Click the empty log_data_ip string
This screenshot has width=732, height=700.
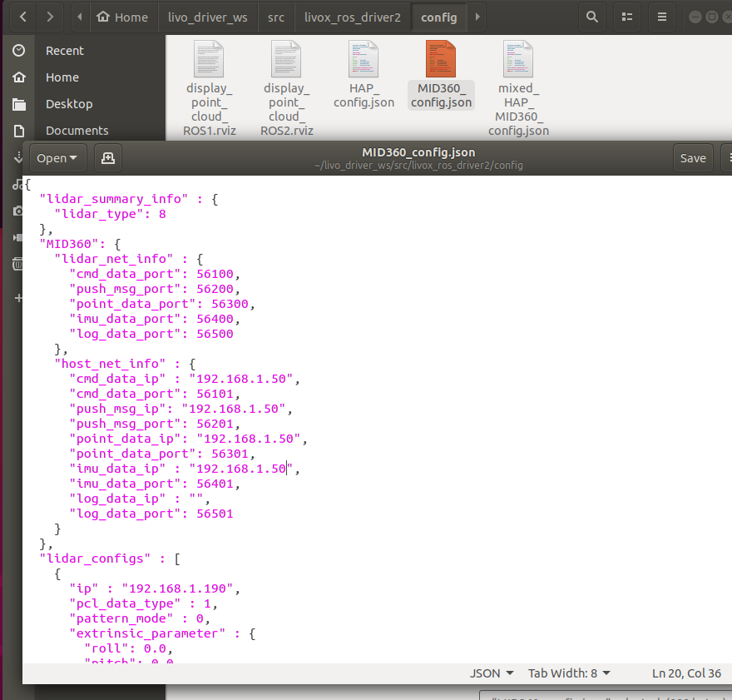[196, 499]
